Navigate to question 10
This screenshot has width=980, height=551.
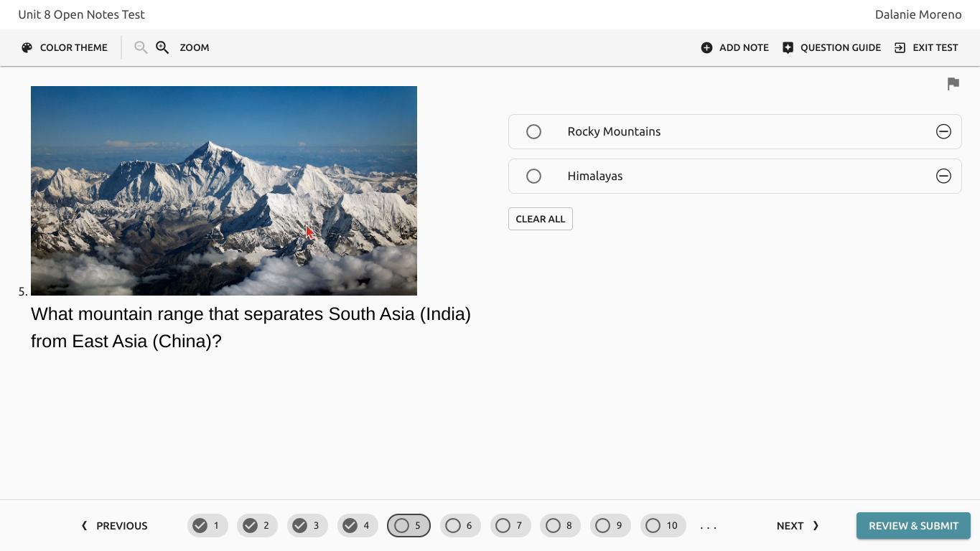pos(663,526)
